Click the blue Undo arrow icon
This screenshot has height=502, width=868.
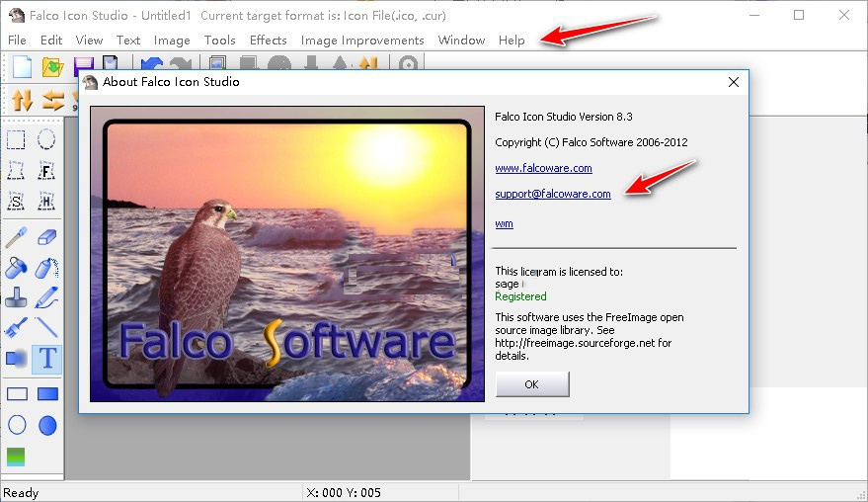(x=151, y=64)
